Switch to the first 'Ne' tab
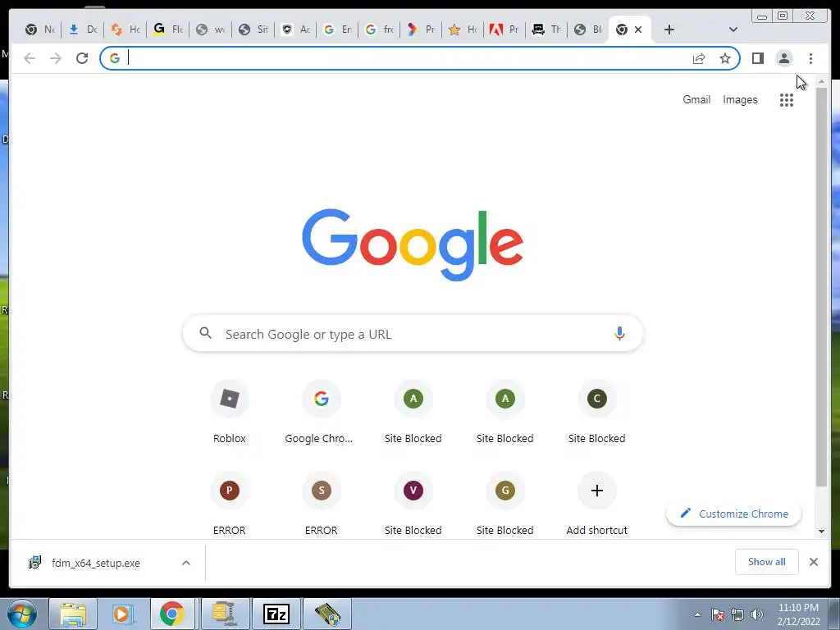 pyautogui.click(x=40, y=30)
